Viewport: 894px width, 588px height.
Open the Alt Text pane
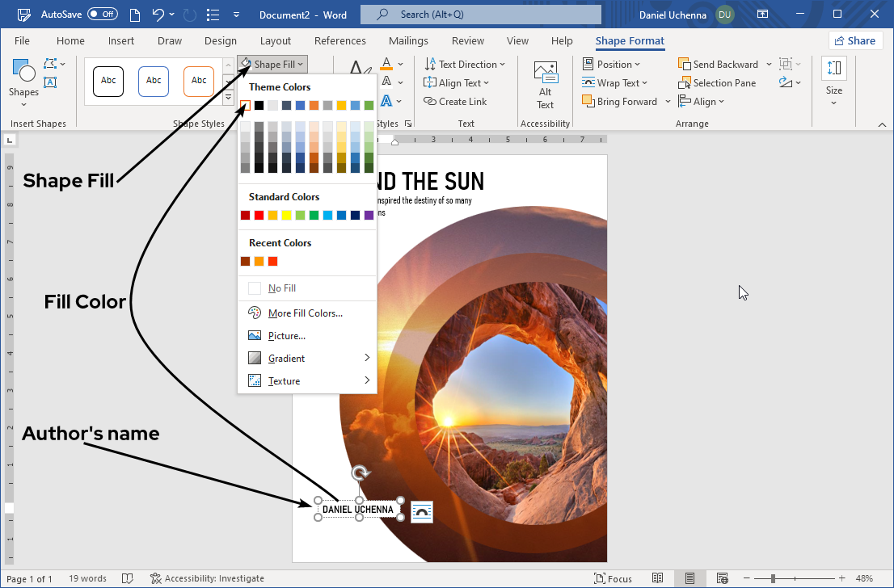(546, 86)
